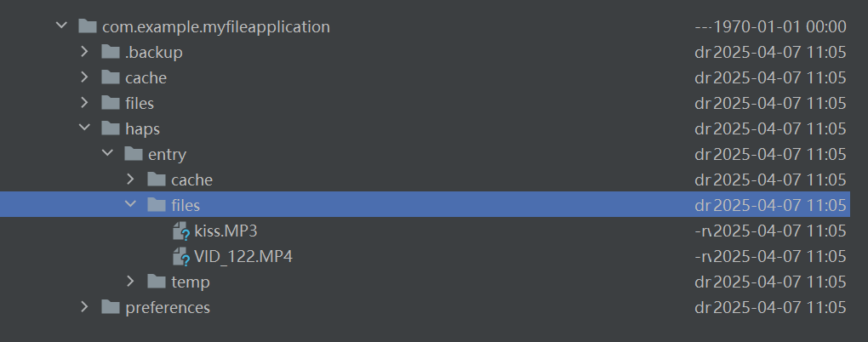Image resolution: width=868 pixels, height=342 pixels.
Task: Click the preferences folder icon
Action: [x=111, y=307]
